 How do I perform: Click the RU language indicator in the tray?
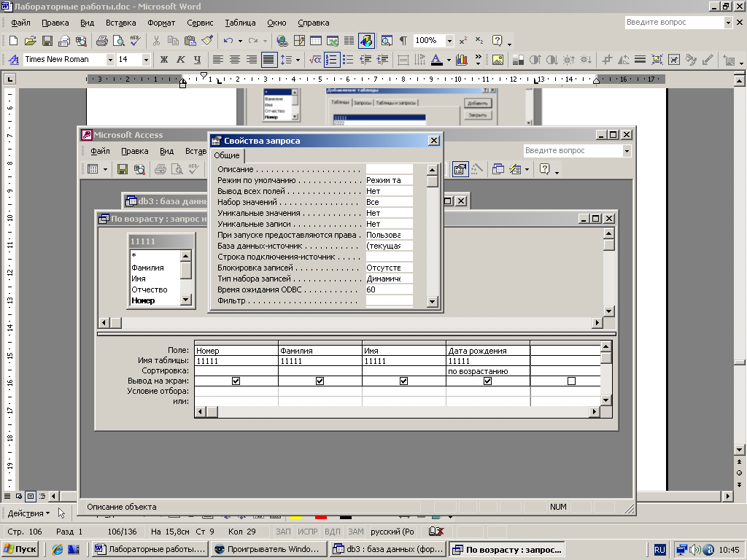pyautogui.click(x=659, y=550)
